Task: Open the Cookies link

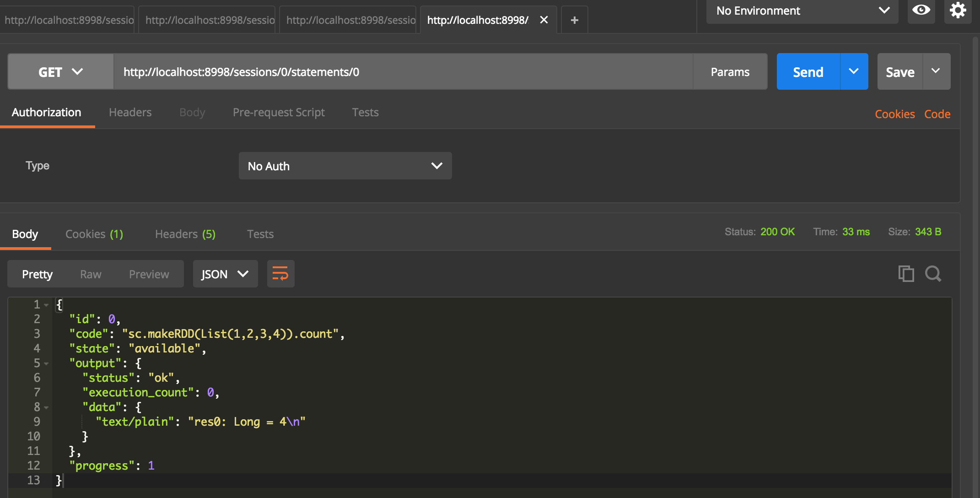Action: coord(894,114)
